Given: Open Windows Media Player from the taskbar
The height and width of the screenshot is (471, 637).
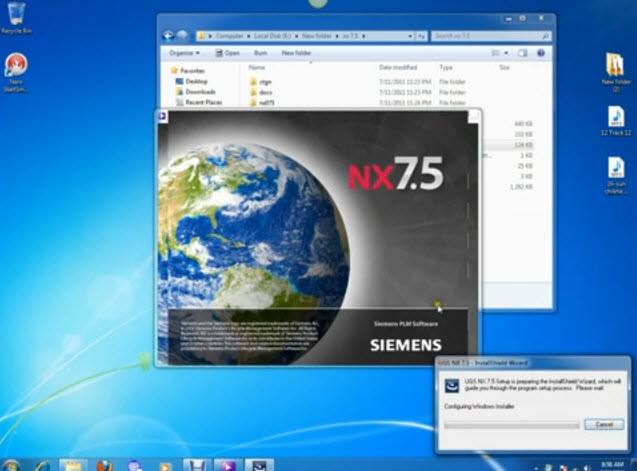Looking at the screenshot, I should [165, 466].
